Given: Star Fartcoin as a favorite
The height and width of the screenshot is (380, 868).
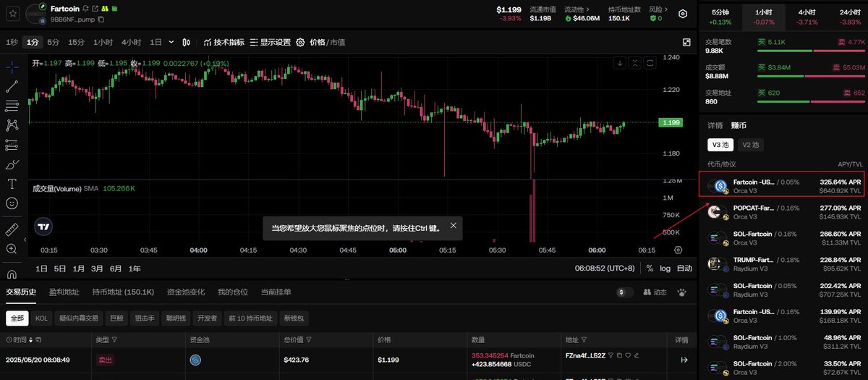Looking at the screenshot, I should pos(13,13).
